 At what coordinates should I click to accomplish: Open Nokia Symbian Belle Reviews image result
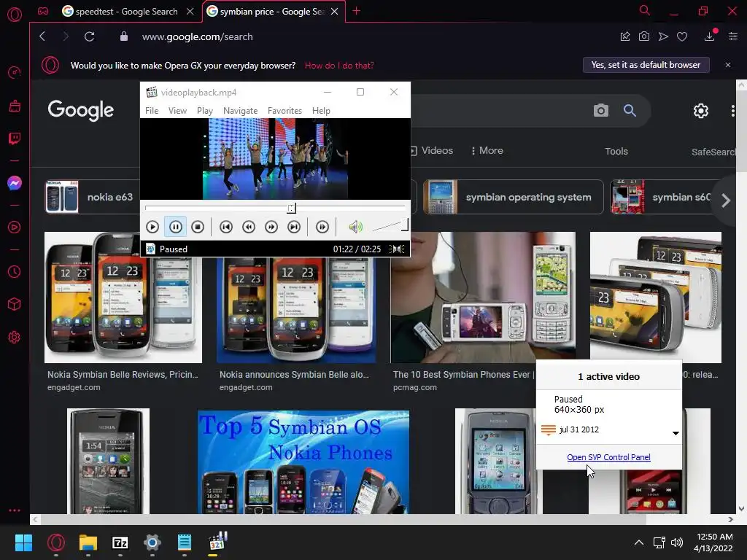[x=123, y=297]
